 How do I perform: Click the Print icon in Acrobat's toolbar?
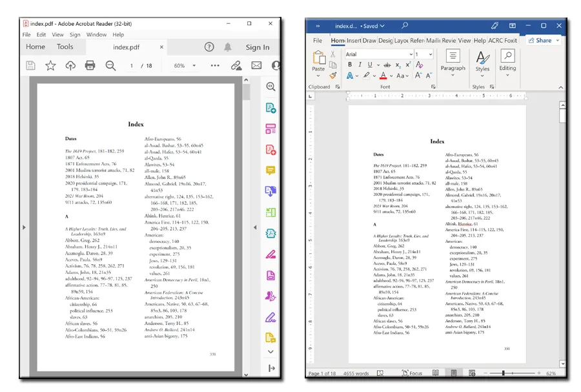(x=90, y=65)
